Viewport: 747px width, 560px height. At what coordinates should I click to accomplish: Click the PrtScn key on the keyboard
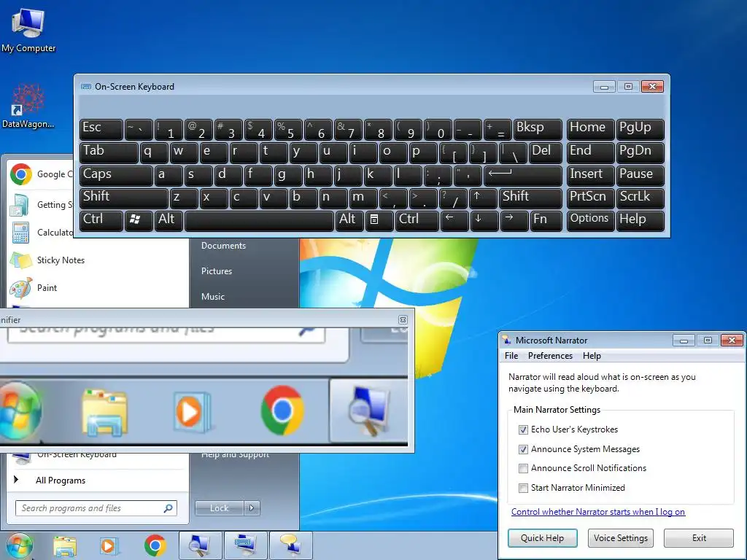[x=590, y=198]
